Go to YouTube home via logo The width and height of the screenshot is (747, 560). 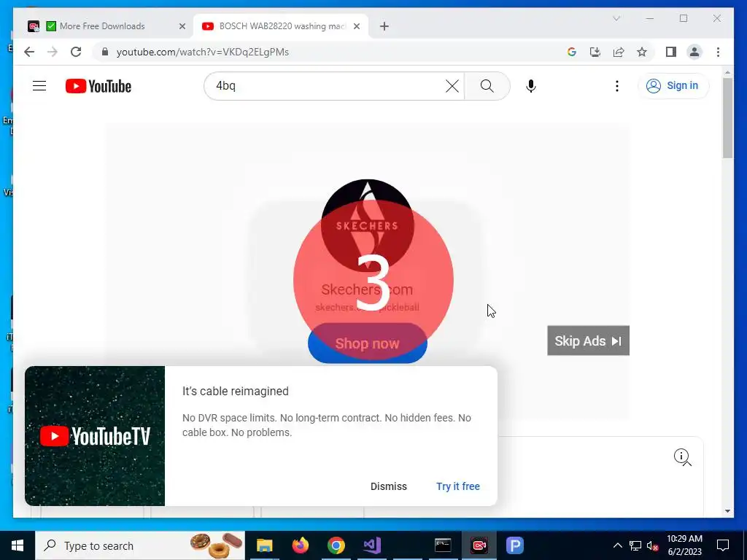point(98,86)
